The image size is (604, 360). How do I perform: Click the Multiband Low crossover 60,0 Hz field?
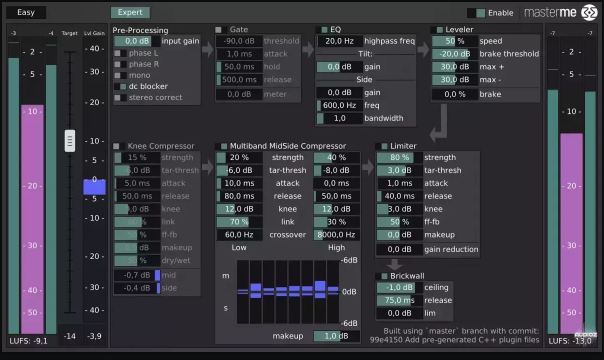pos(239,235)
